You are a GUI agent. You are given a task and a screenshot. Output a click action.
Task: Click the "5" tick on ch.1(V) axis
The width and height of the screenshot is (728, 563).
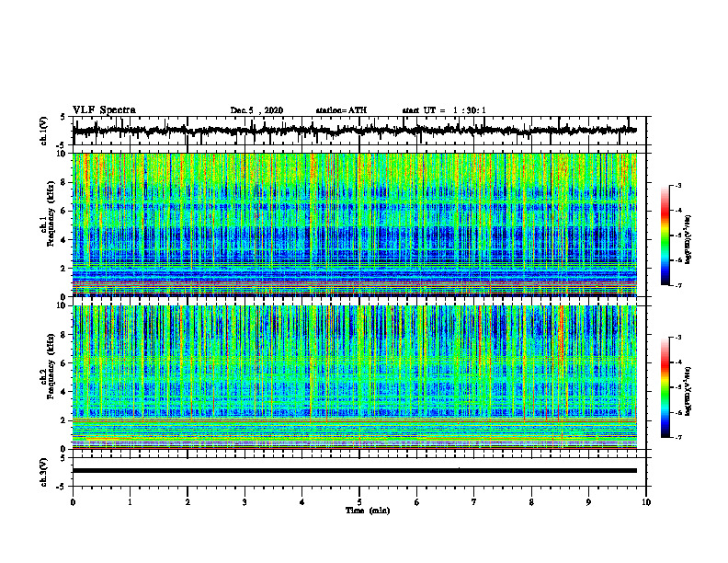pyautogui.click(x=63, y=118)
